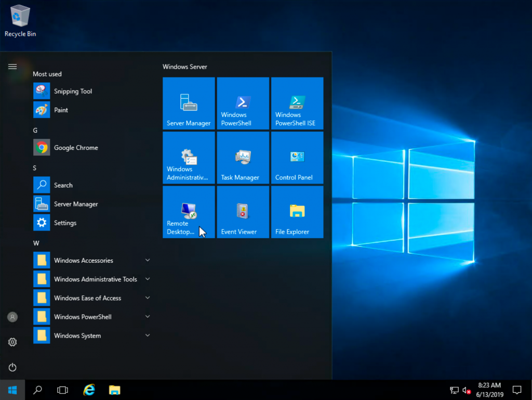
Task: Select the Recycle Bin desktop icon
Action: click(20, 21)
